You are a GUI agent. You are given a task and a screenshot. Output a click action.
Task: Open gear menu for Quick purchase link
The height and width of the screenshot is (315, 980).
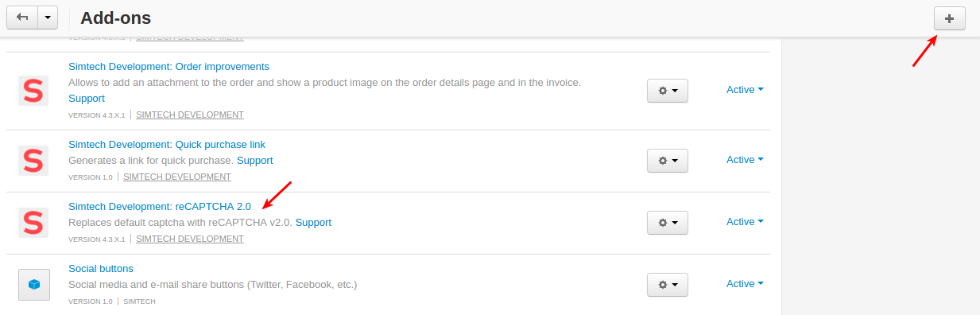coord(668,161)
